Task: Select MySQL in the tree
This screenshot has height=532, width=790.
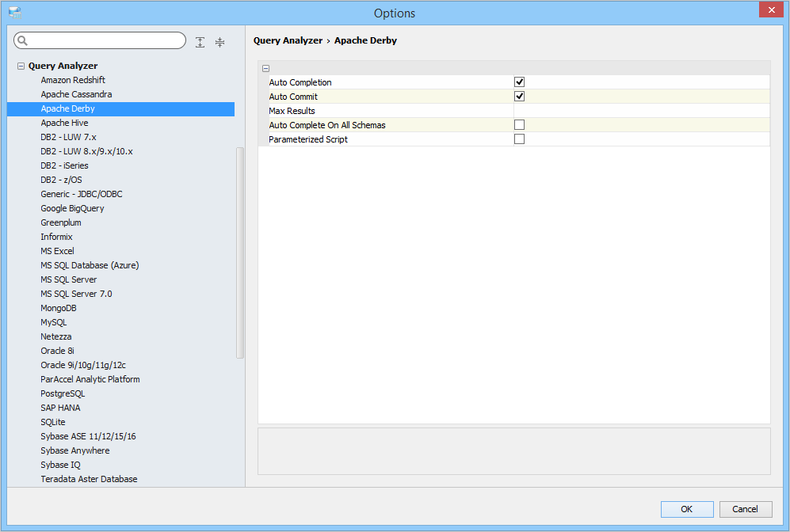Action: [x=53, y=323]
